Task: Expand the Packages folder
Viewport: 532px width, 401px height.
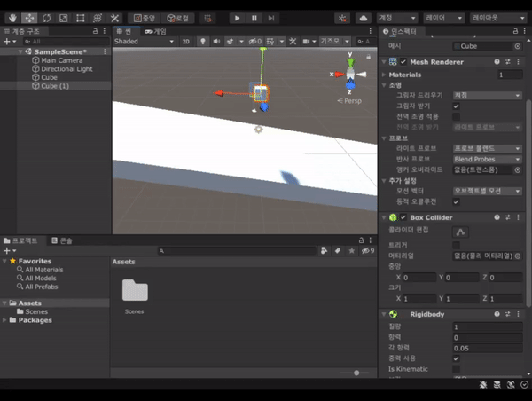Action: tap(4, 320)
